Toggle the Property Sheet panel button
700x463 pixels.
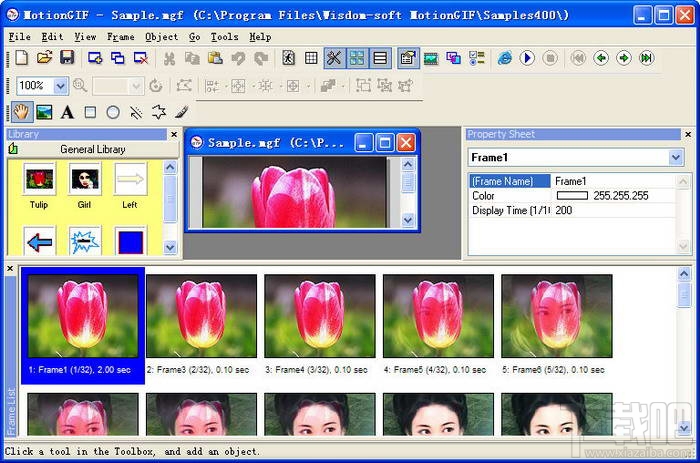coord(408,58)
